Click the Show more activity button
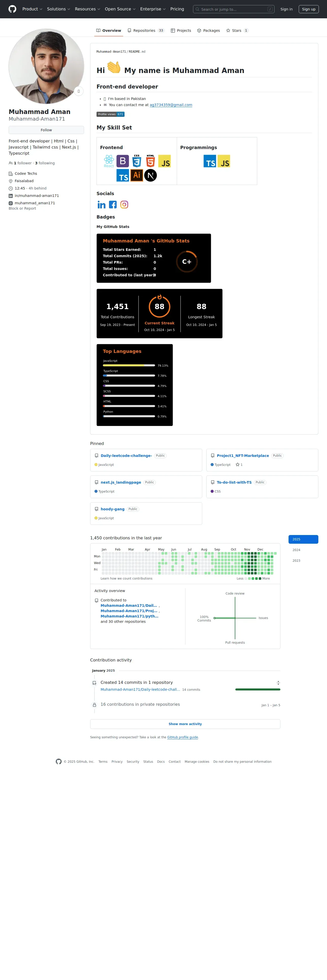The image size is (327, 980). (185, 724)
